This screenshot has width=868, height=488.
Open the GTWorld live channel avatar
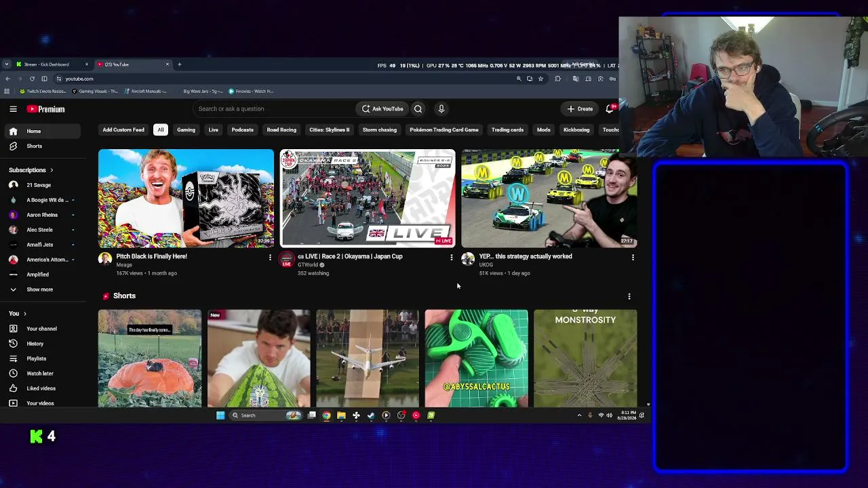click(287, 259)
